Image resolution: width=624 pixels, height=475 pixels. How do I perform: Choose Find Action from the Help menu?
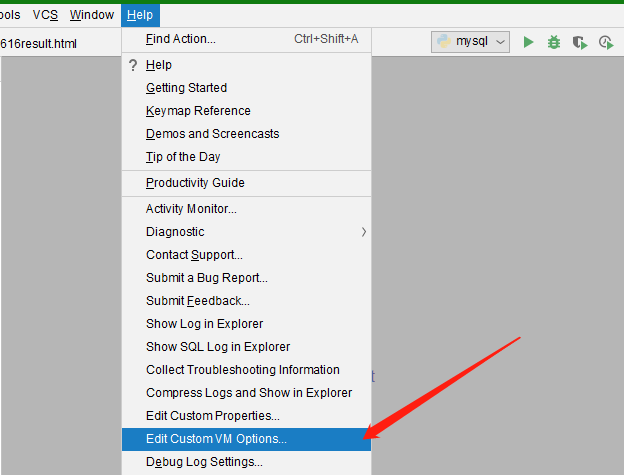pos(246,39)
